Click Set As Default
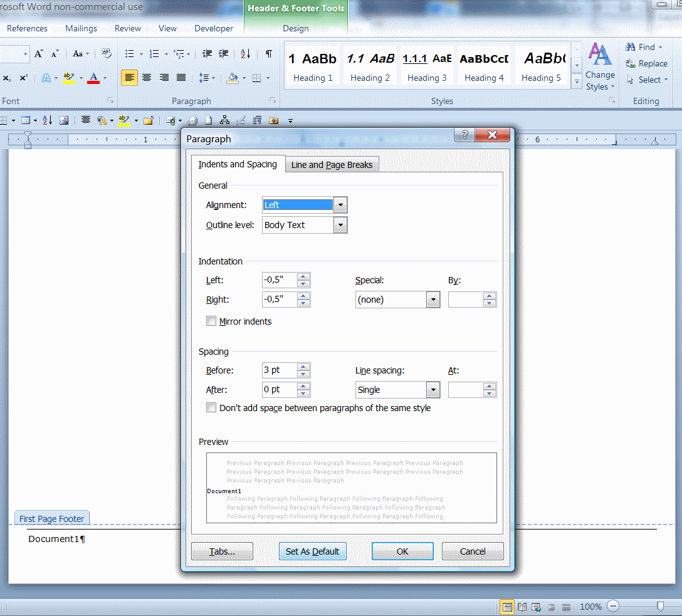 coord(312,551)
